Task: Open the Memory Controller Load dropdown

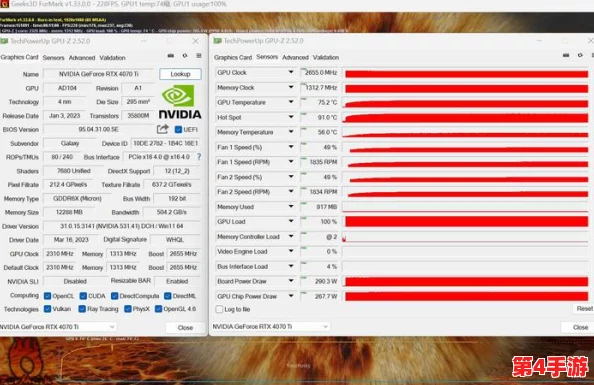Action: (291, 236)
